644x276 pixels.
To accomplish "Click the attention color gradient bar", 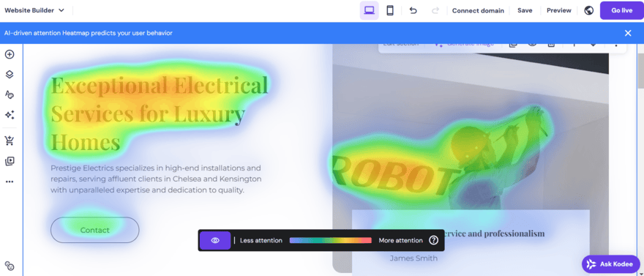I will (330, 240).
